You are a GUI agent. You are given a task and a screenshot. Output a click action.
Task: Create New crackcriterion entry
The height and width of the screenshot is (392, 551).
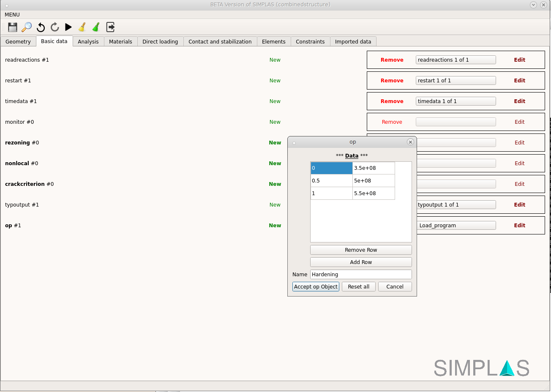pos(275,184)
